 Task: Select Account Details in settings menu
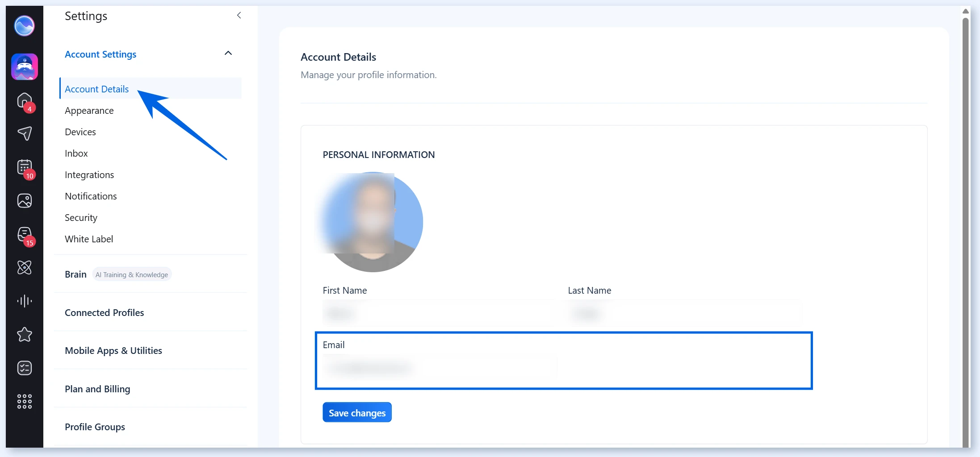point(151,88)
